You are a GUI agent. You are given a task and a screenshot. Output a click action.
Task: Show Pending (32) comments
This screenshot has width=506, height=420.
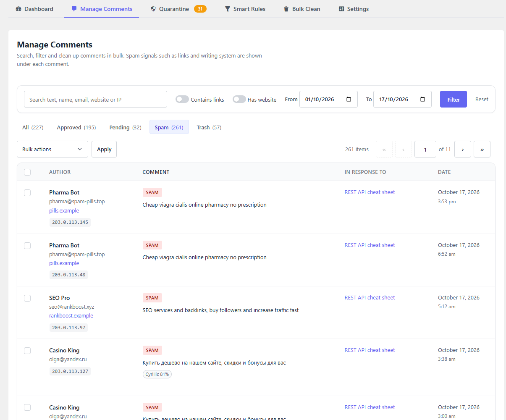(x=125, y=127)
